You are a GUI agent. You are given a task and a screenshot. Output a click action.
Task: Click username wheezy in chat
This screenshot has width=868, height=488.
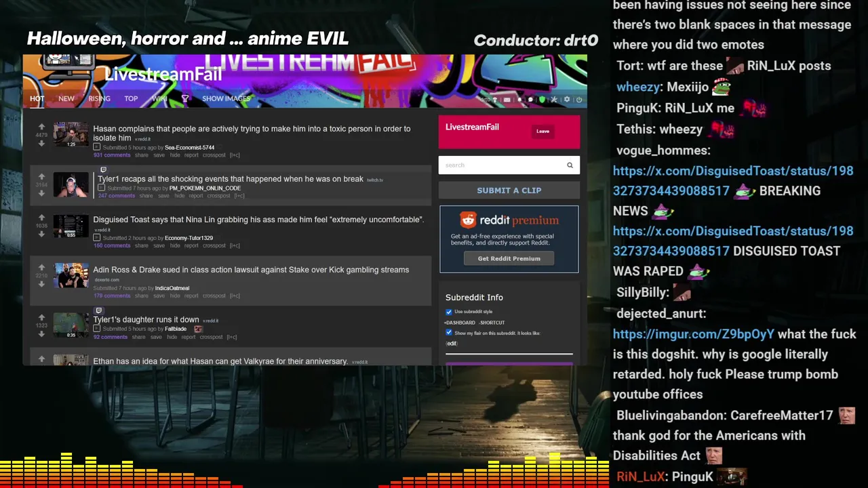point(637,87)
